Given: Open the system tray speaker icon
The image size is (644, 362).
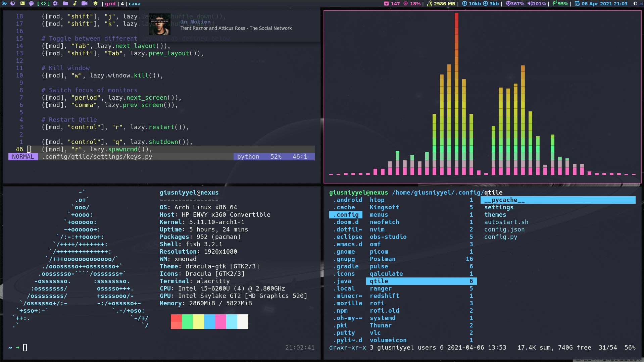Looking at the screenshot, I should pyautogui.click(x=635, y=4).
